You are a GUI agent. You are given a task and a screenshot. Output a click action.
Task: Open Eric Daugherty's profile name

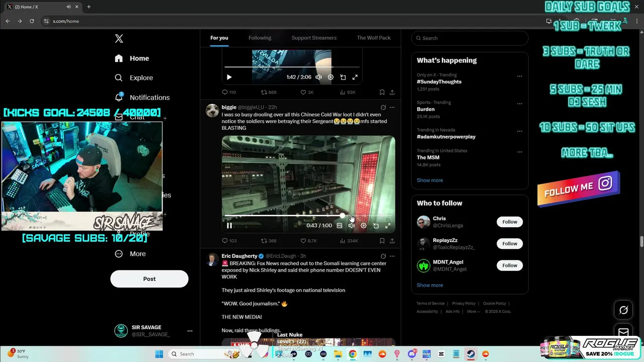239,256
